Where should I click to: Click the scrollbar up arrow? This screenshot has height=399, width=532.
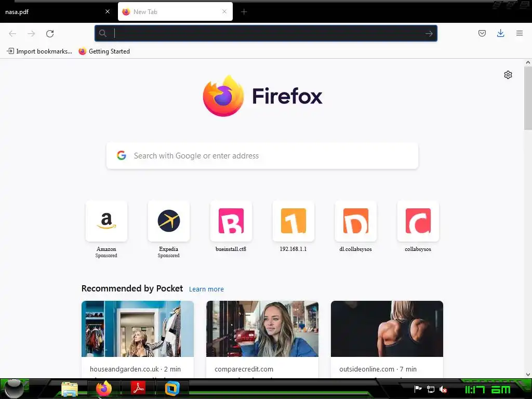point(528,62)
